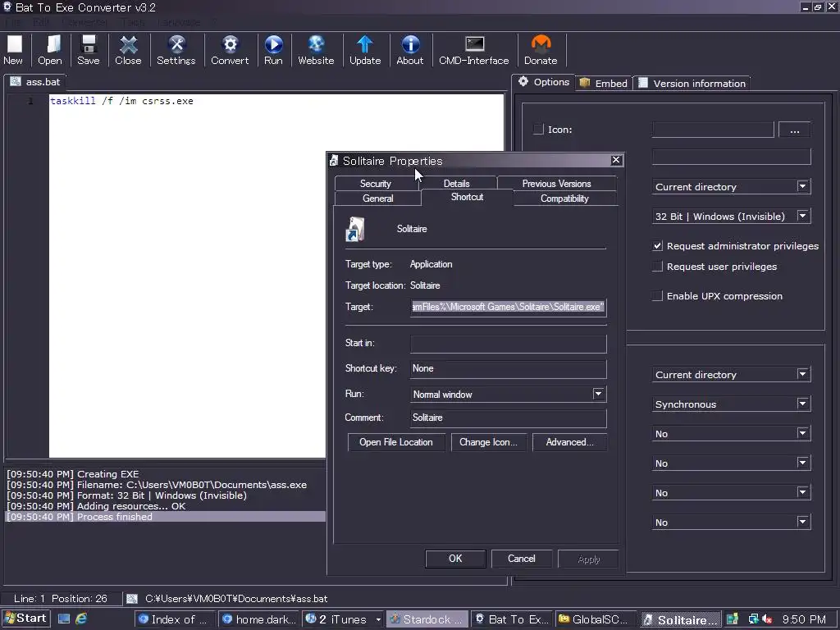Viewport: 840px width, 630px height.
Task: Click the status bar file icon
Action: coord(132,598)
